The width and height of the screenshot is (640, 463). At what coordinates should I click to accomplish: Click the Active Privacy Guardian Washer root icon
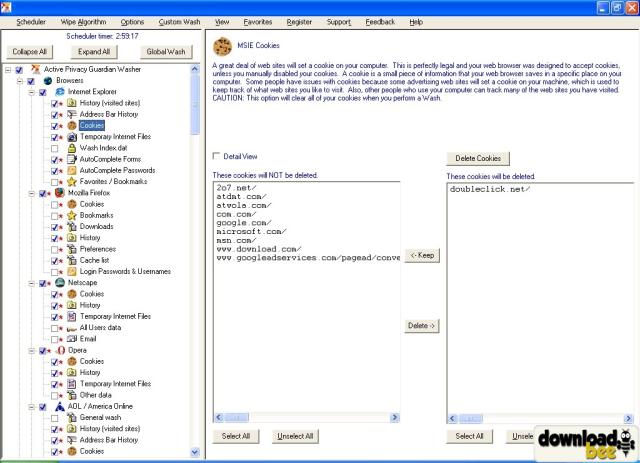pos(36,69)
